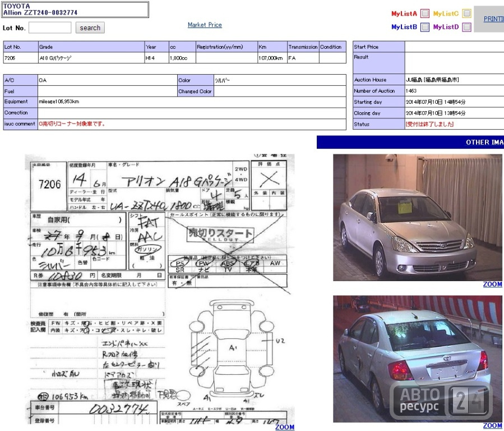Click the 1,800cc engine cell
The image size is (504, 431).
tap(182, 58)
